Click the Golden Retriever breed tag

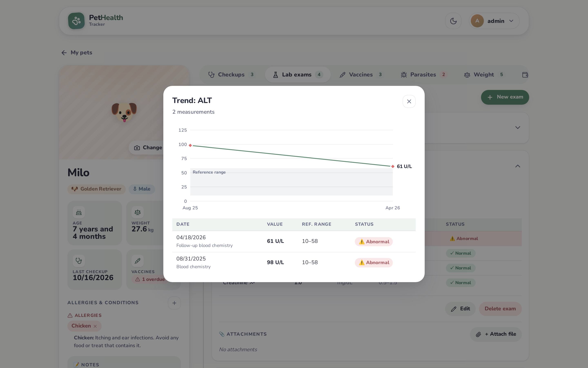[x=96, y=189]
